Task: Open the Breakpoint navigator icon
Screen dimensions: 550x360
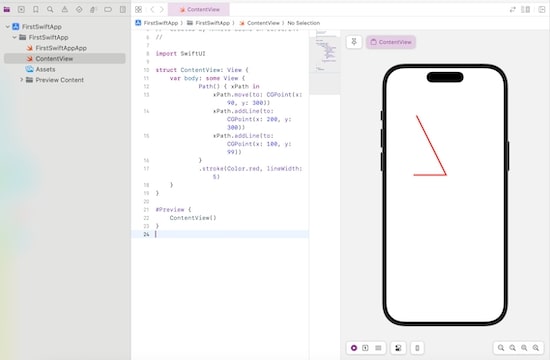Action: pos(108,9)
